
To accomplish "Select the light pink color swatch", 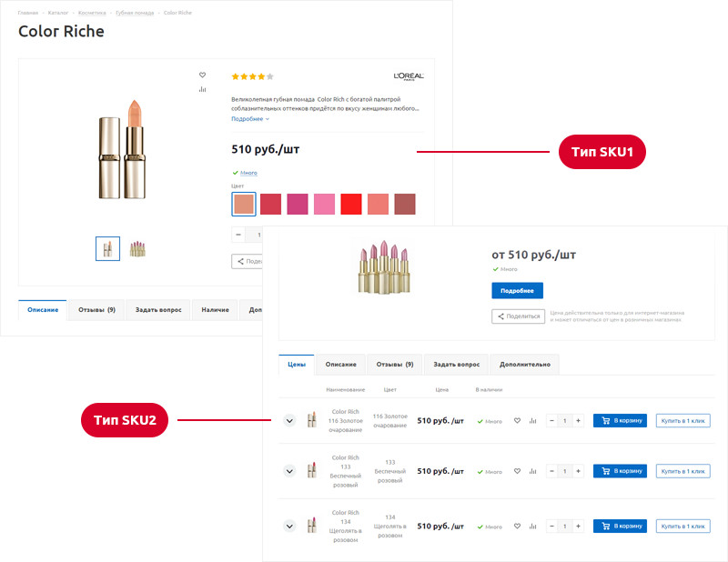I will click(x=324, y=204).
